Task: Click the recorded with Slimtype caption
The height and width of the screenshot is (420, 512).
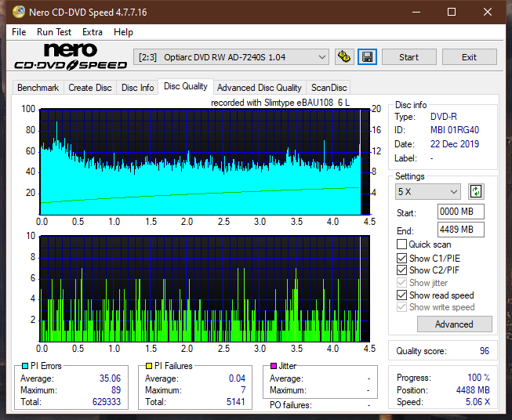Action: [280, 103]
